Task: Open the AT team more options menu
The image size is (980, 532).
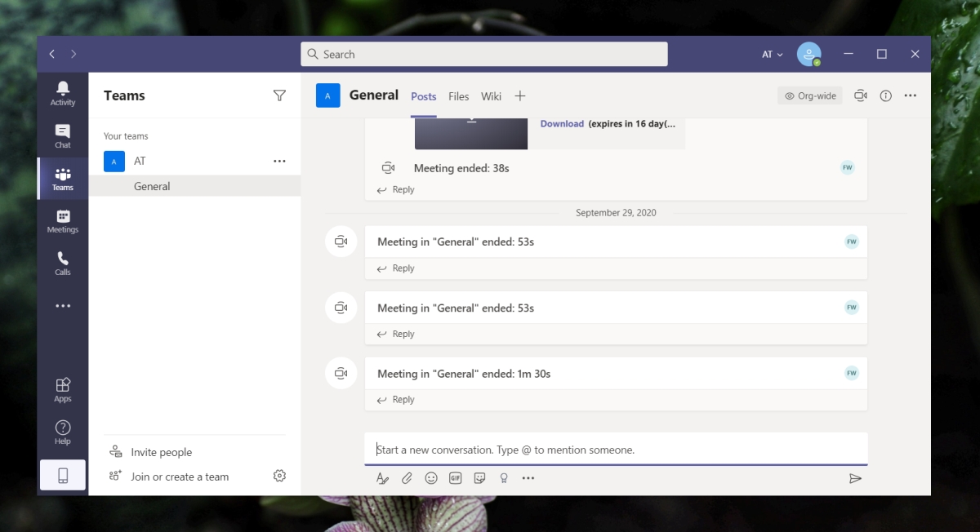Action: [279, 161]
